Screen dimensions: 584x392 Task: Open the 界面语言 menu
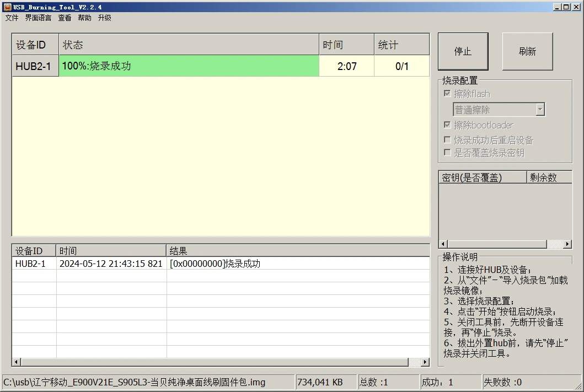point(38,18)
